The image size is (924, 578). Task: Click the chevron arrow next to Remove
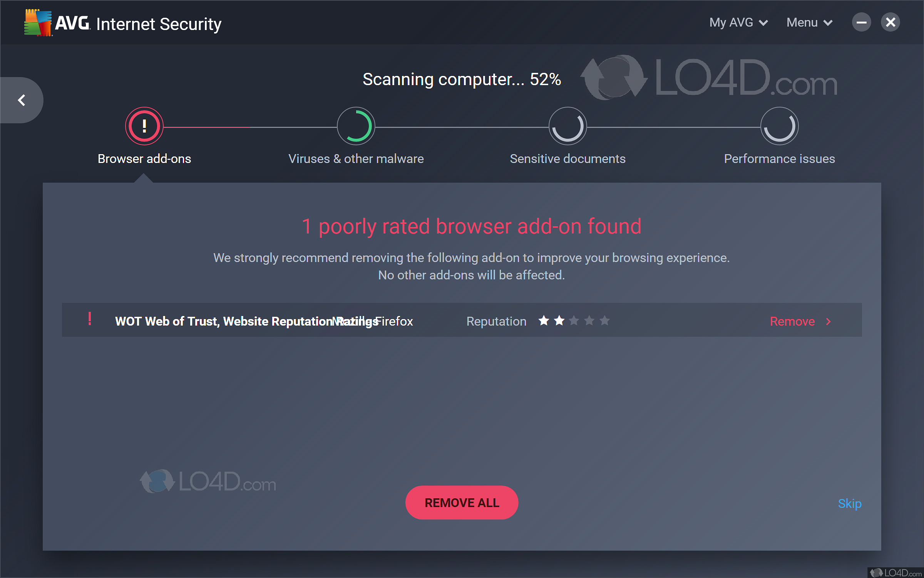pos(829,321)
